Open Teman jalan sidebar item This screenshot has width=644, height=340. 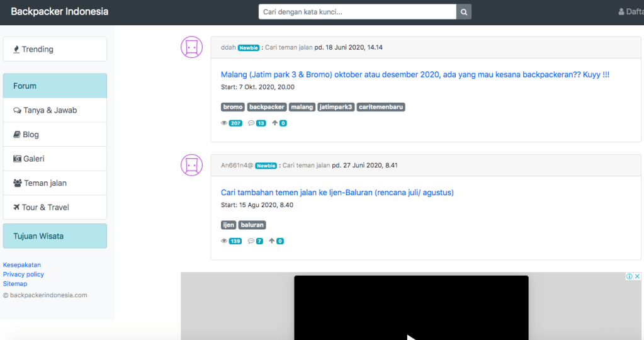coord(55,183)
